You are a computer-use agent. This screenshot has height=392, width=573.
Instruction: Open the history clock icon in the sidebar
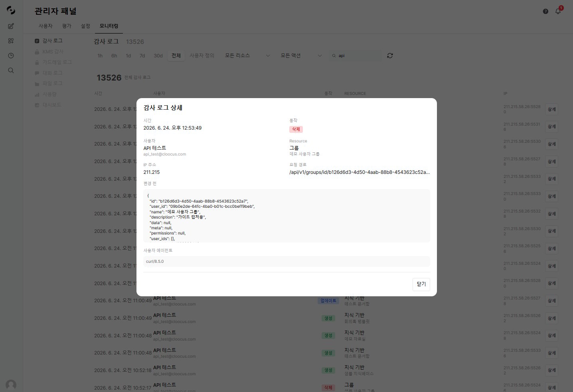coord(11,55)
